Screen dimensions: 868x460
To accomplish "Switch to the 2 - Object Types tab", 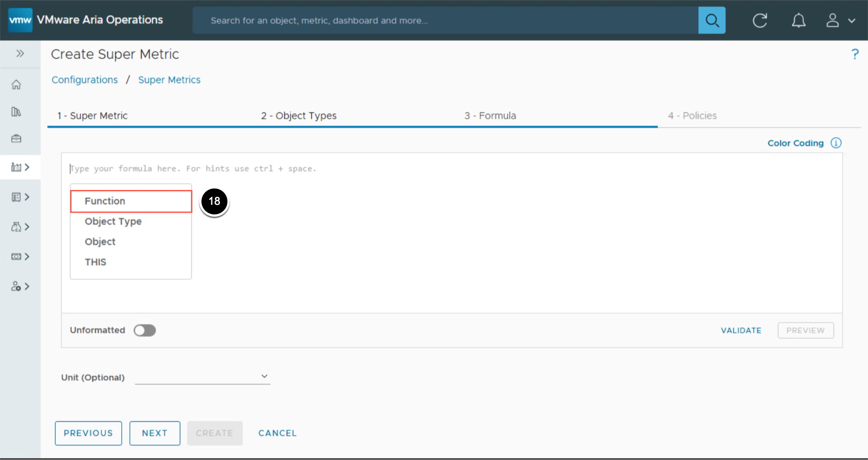I will coord(299,116).
